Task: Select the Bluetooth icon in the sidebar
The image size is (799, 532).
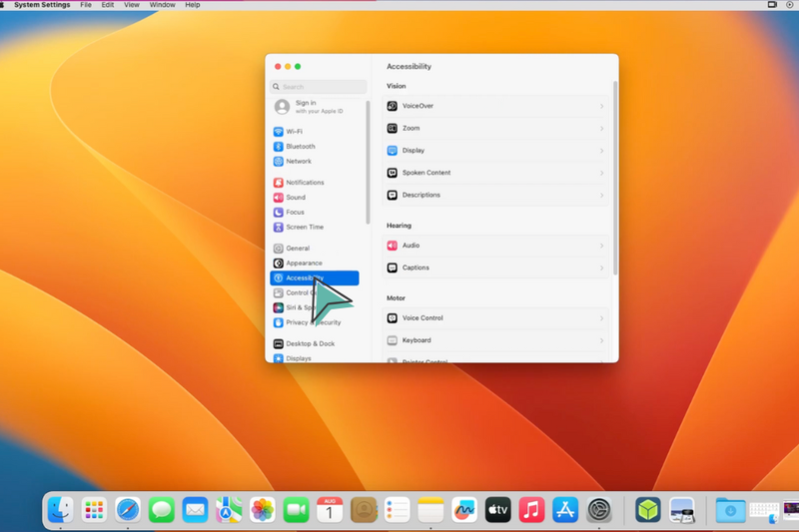Action: coord(279,147)
